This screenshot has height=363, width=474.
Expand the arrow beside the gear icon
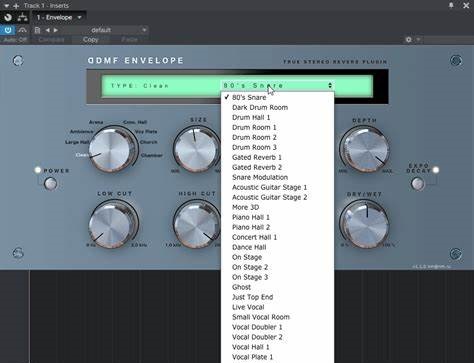click(x=418, y=40)
